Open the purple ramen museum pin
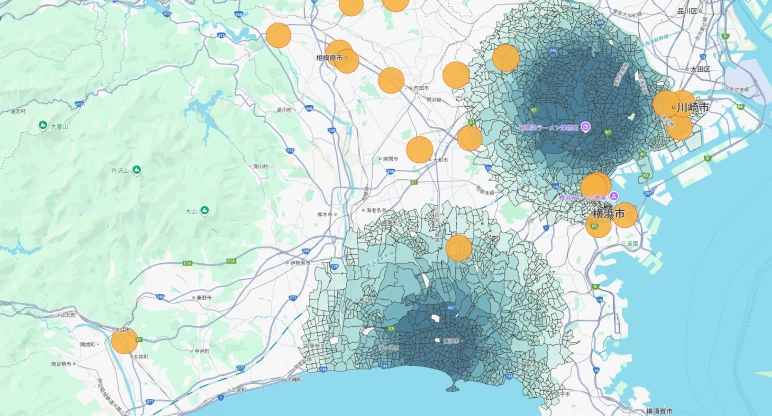 (586, 127)
